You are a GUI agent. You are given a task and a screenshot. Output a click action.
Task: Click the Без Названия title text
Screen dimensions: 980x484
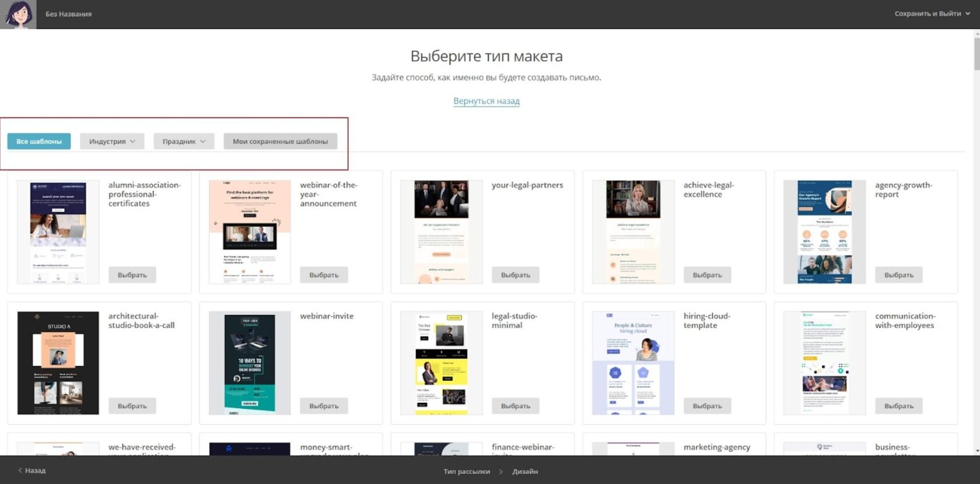(x=68, y=14)
